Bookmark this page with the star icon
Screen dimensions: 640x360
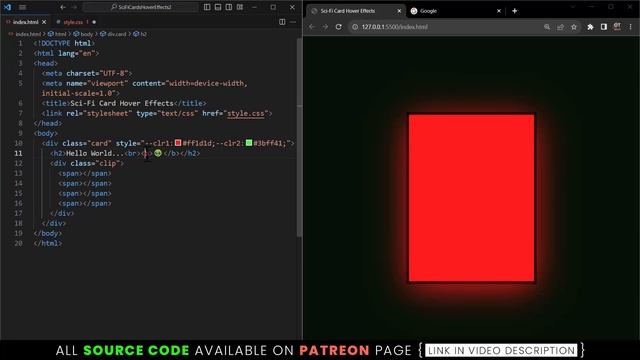pyautogui.click(x=574, y=27)
